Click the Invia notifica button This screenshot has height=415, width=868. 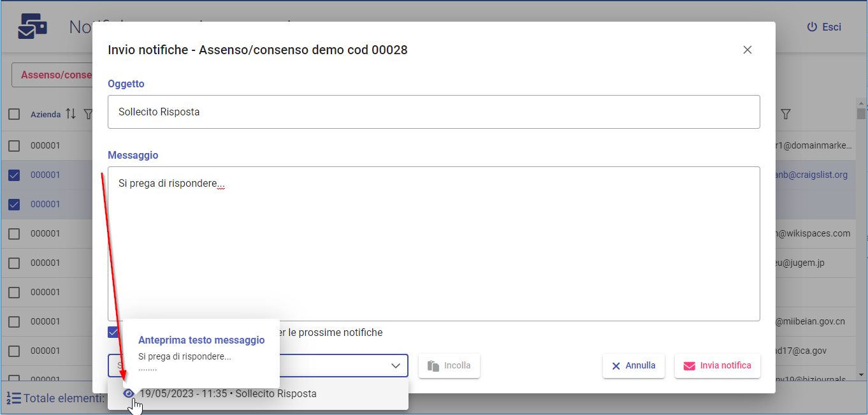click(717, 366)
